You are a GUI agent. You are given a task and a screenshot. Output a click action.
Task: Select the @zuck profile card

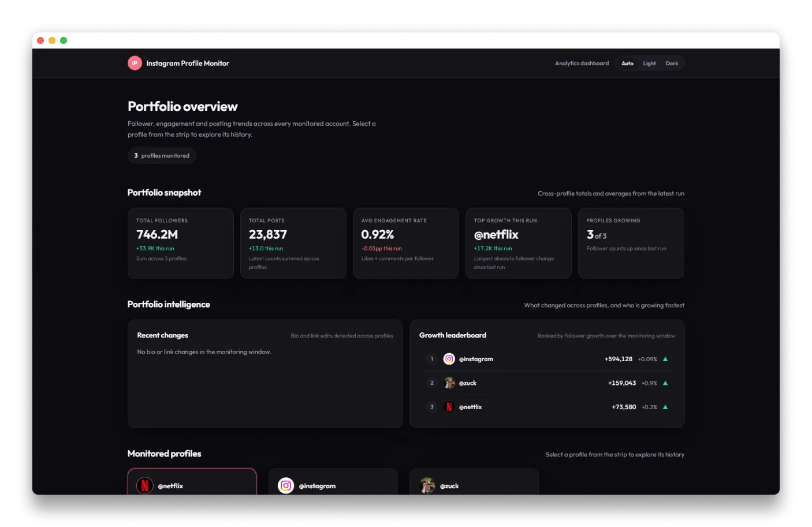(x=474, y=482)
